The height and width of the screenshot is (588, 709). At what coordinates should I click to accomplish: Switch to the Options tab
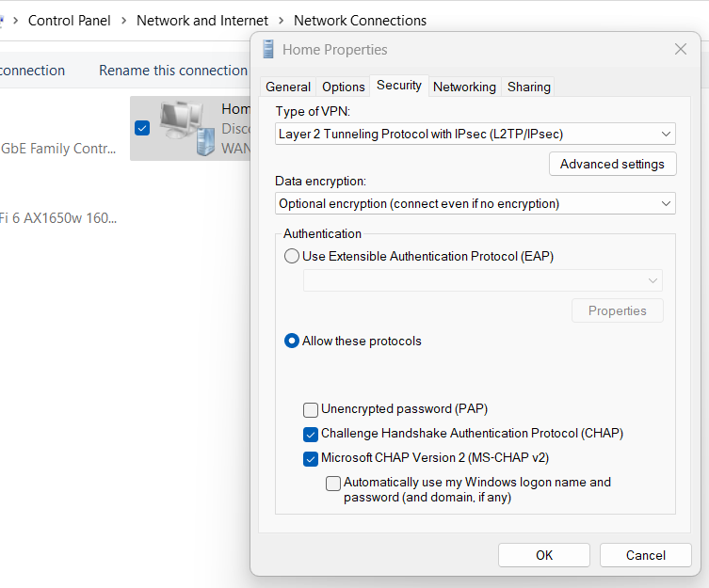coord(344,87)
